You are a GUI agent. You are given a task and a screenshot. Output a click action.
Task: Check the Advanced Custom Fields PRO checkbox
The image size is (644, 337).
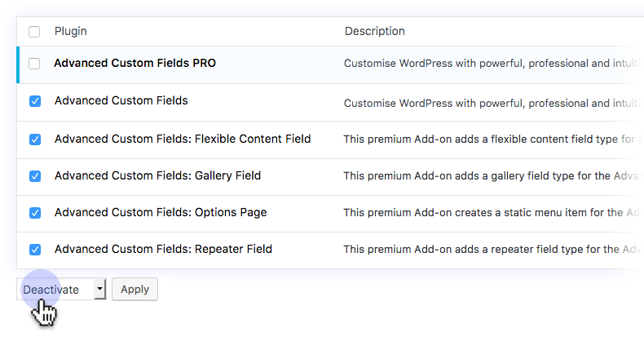[34, 64]
